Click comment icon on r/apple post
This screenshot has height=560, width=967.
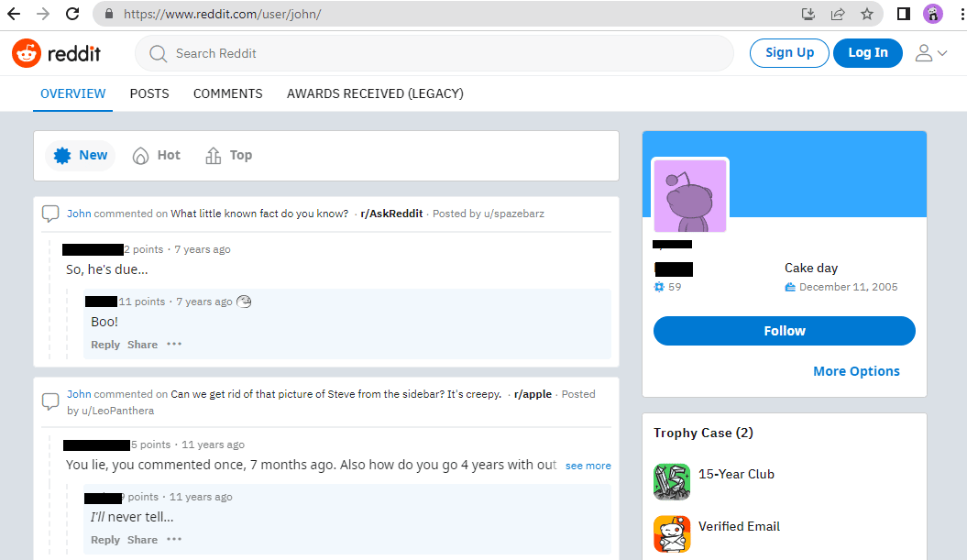click(49, 401)
